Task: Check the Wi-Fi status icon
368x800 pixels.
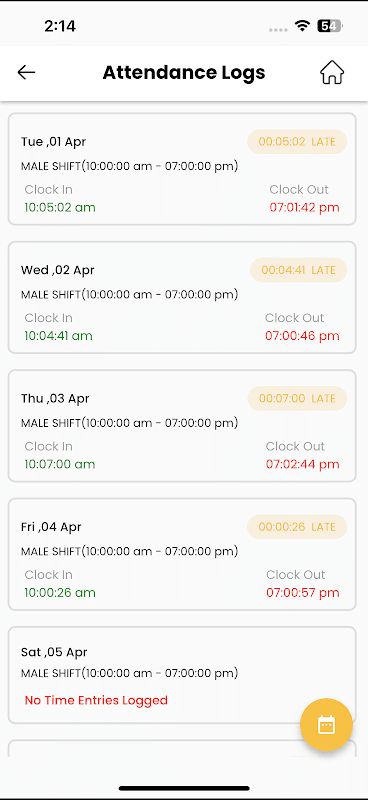Action: pyautogui.click(x=303, y=26)
